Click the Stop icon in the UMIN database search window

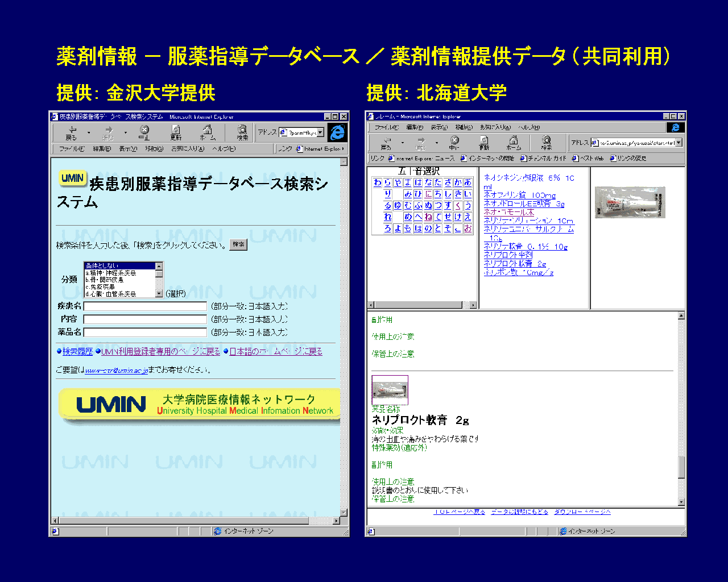[x=144, y=132]
